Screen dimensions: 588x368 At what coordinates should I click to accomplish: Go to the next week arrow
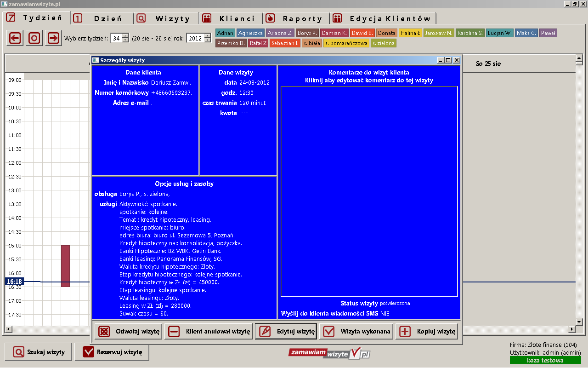pyautogui.click(x=54, y=38)
